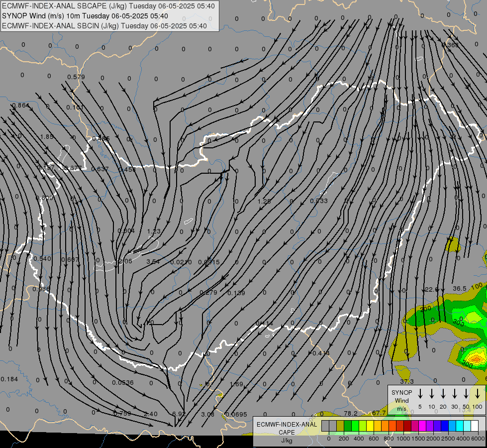Click the 0.677 value on the map

tap(73, 168)
